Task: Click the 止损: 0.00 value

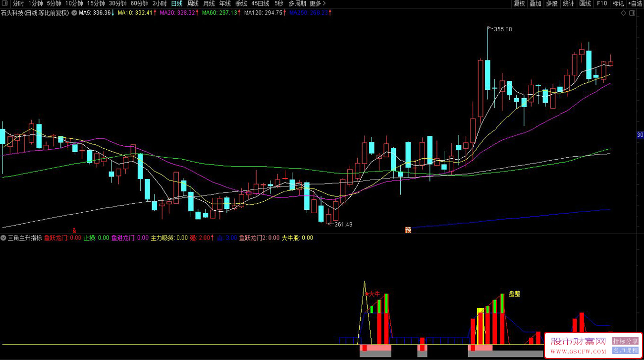Action: tap(96, 238)
